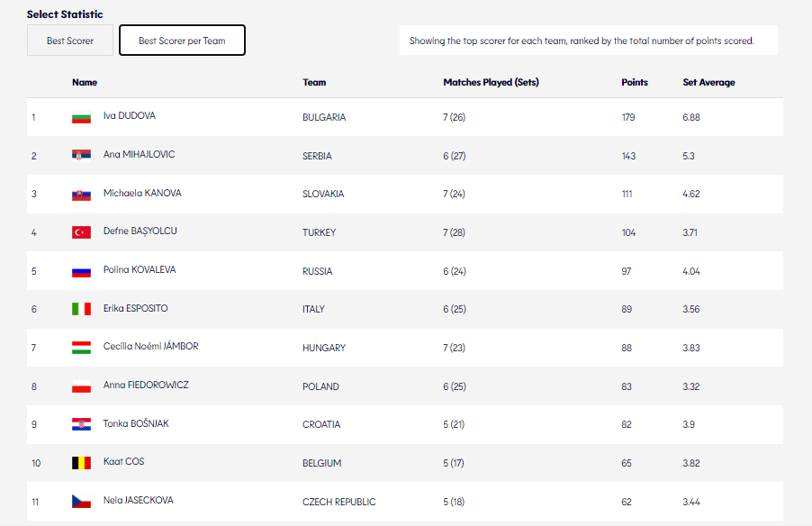Open the Anna FIEDOROWICZ player link
Image resolution: width=812 pixels, height=526 pixels.
point(146,385)
